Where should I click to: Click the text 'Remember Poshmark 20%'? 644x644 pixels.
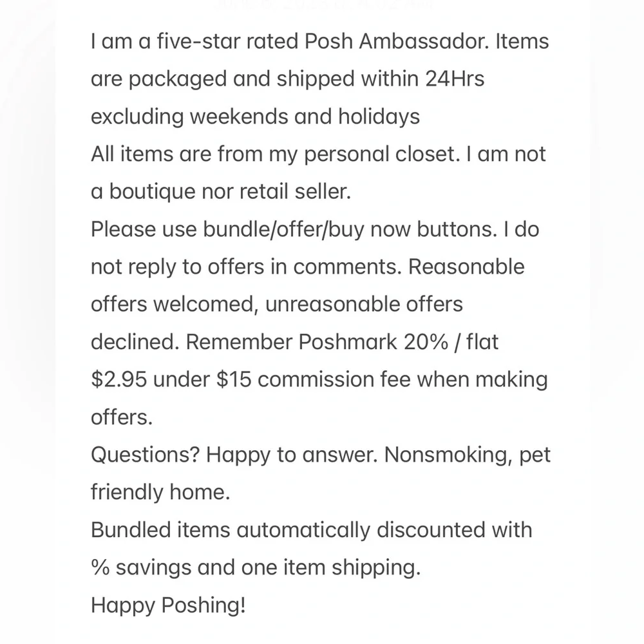pyautogui.click(x=317, y=342)
